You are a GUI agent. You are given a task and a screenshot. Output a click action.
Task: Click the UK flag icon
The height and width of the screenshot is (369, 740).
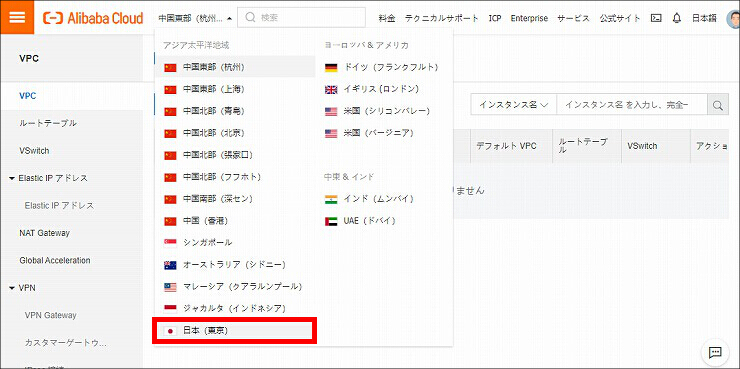331,90
